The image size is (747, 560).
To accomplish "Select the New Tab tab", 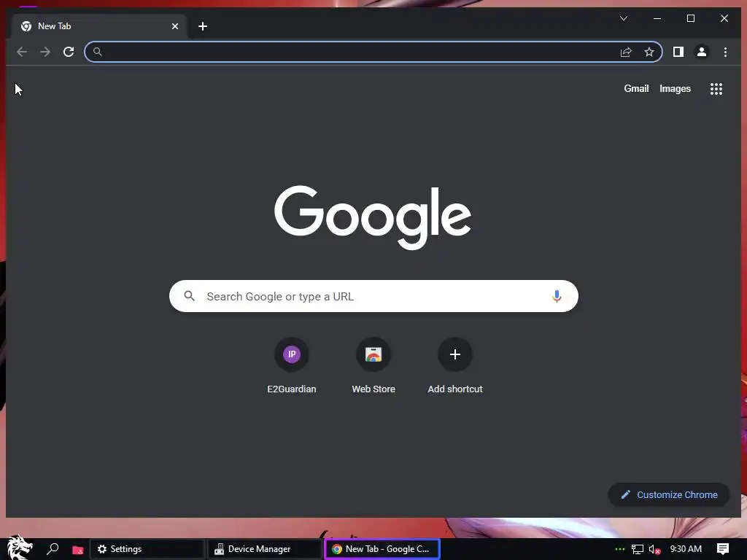I will 98,26.
